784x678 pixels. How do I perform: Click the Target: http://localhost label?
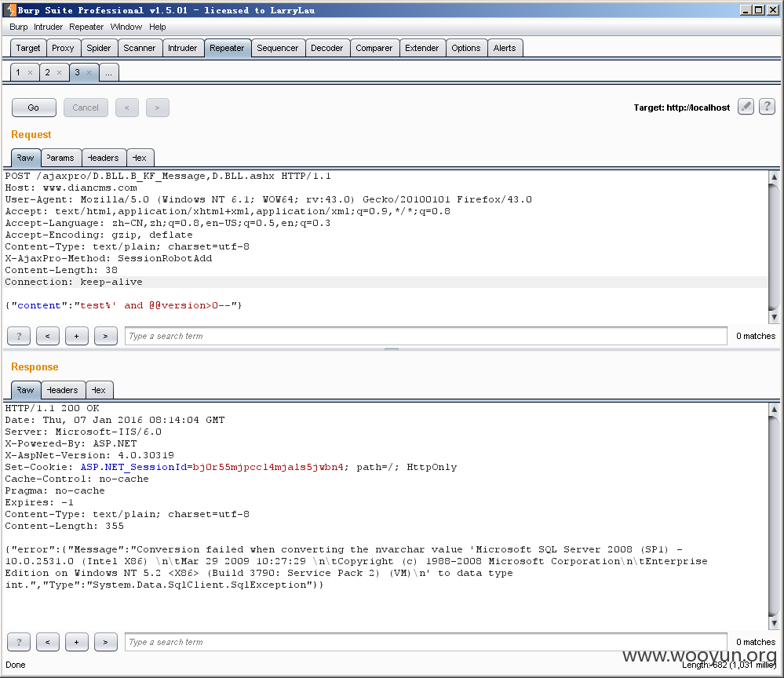click(x=681, y=108)
